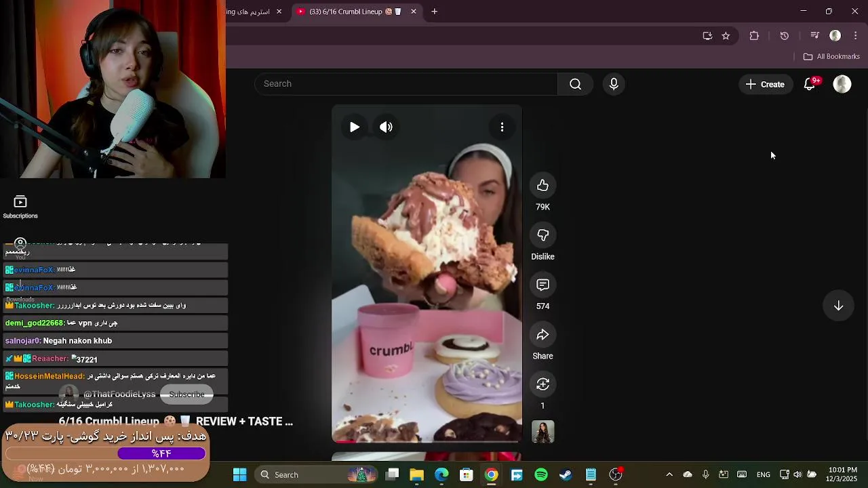The width and height of the screenshot is (868, 488).
Task: Open volume control in system tray
Action: [797, 474]
